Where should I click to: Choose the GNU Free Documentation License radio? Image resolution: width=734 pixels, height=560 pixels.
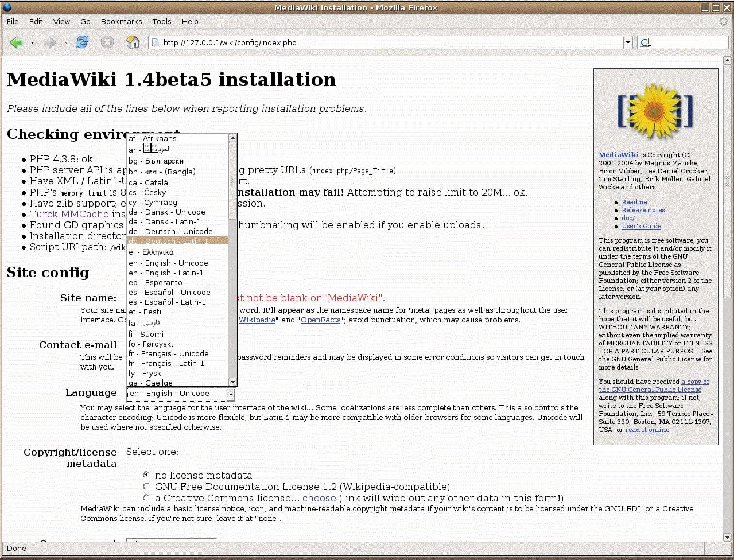147,487
